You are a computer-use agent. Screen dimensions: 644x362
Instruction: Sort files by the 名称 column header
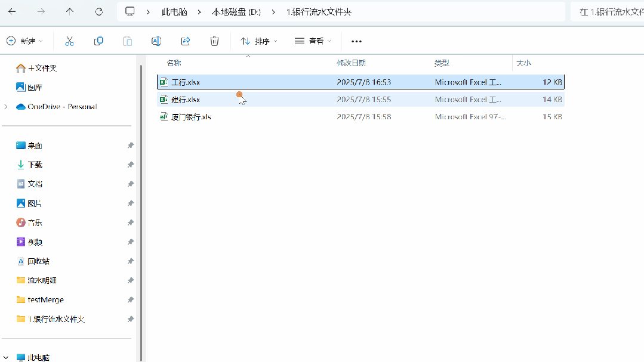(x=173, y=62)
